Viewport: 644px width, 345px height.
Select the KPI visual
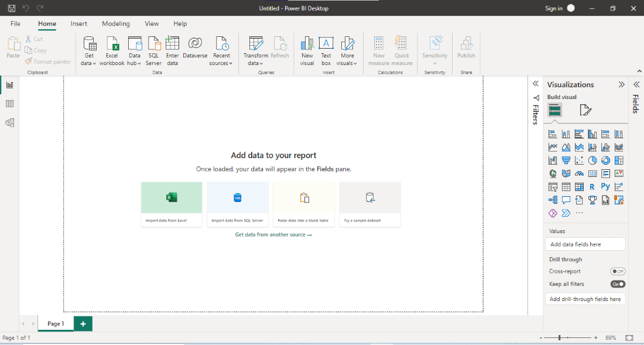[x=619, y=173]
